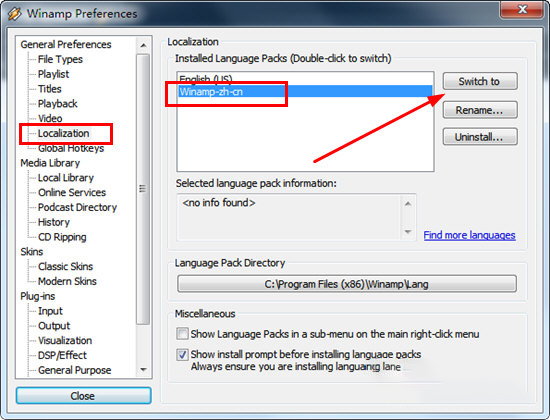The height and width of the screenshot is (420, 550).
Task: Open the File Types preferences page
Action: pos(60,59)
